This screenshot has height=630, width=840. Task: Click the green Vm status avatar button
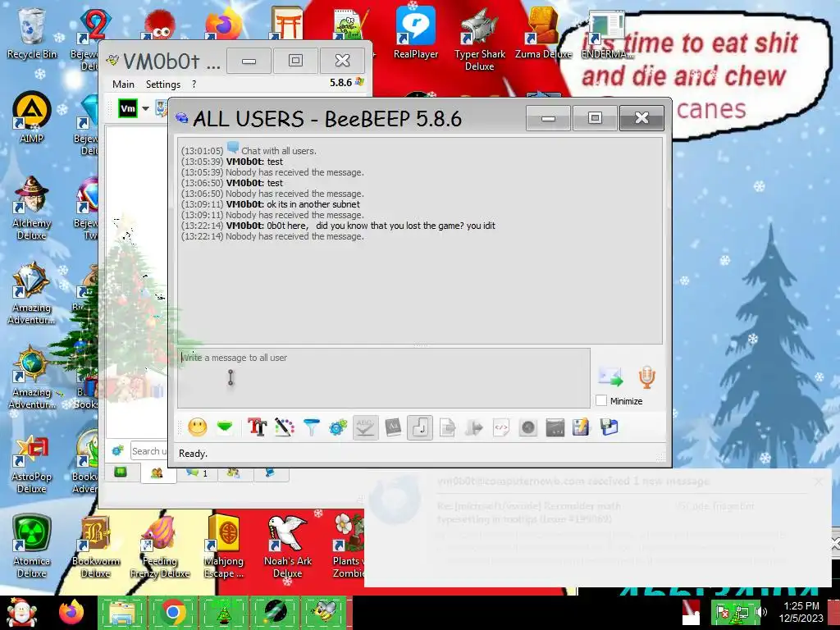coord(128,109)
